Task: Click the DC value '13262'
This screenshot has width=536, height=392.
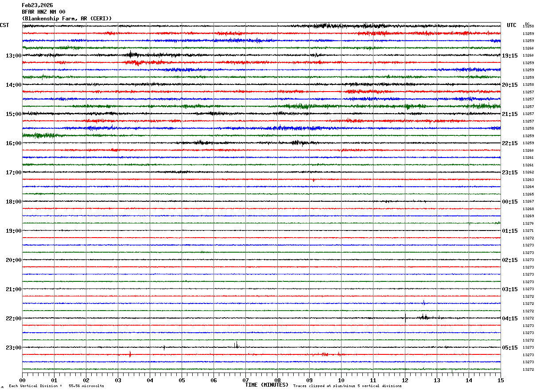Action: (x=528, y=173)
